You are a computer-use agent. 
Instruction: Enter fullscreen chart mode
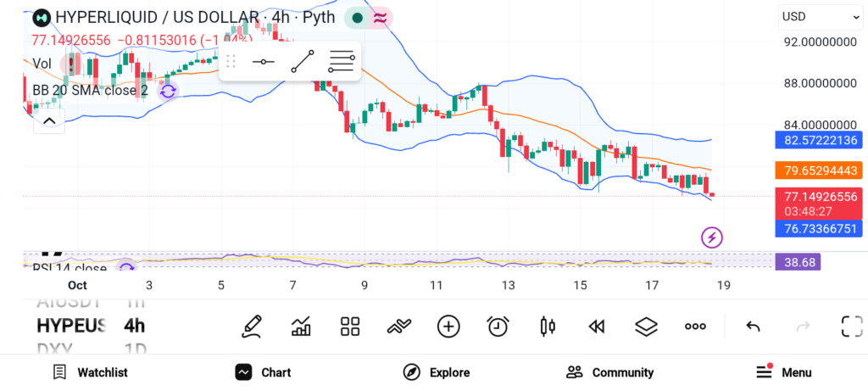click(x=852, y=327)
